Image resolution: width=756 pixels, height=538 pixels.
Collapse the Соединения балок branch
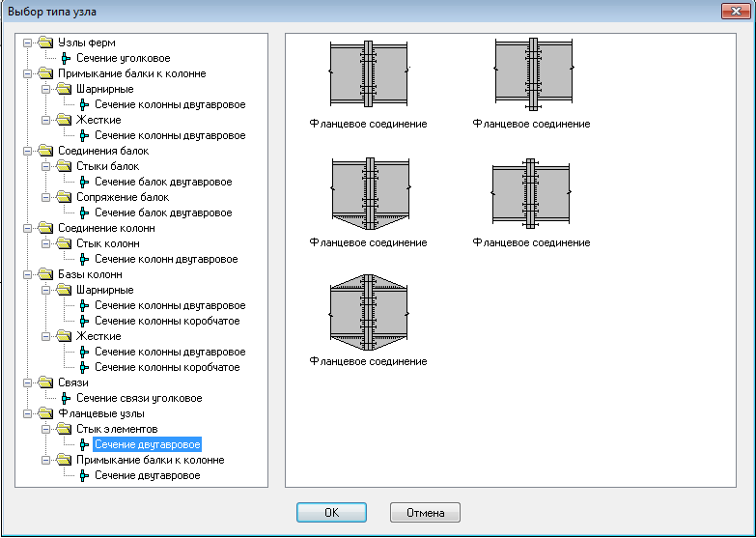click(x=27, y=151)
